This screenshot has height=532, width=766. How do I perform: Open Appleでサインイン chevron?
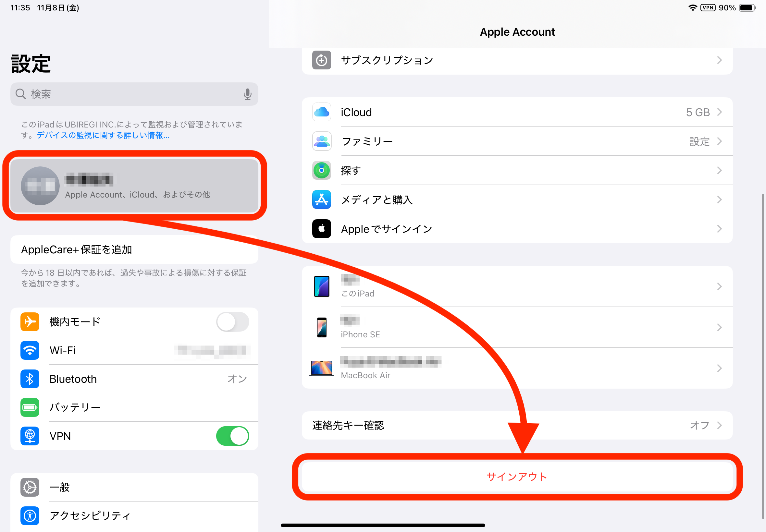coord(719,229)
